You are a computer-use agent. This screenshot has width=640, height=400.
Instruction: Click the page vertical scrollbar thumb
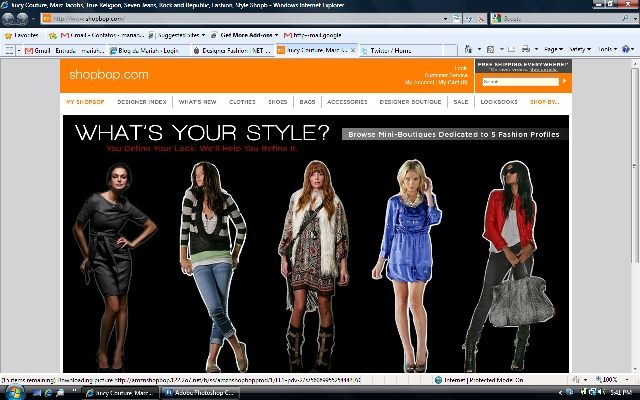(635, 165)
